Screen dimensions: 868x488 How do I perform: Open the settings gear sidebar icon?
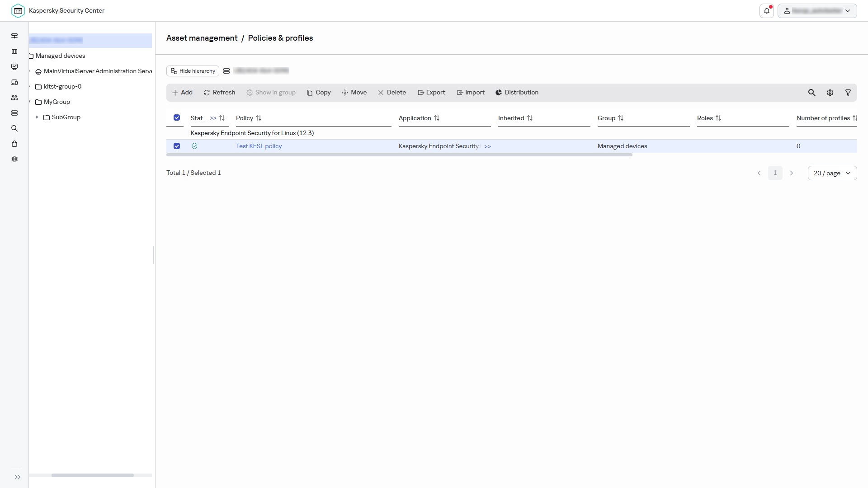point(14,159)
